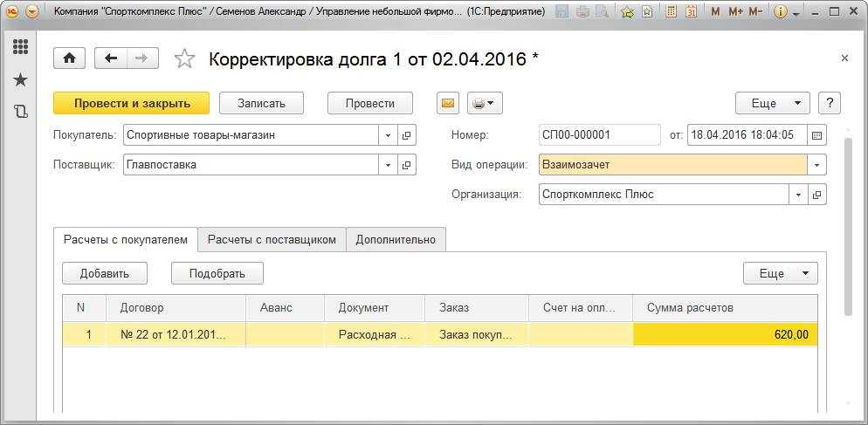Add document to favorites with star outline
The height and width of the screenshot is (425, 868).
[184, 59]
